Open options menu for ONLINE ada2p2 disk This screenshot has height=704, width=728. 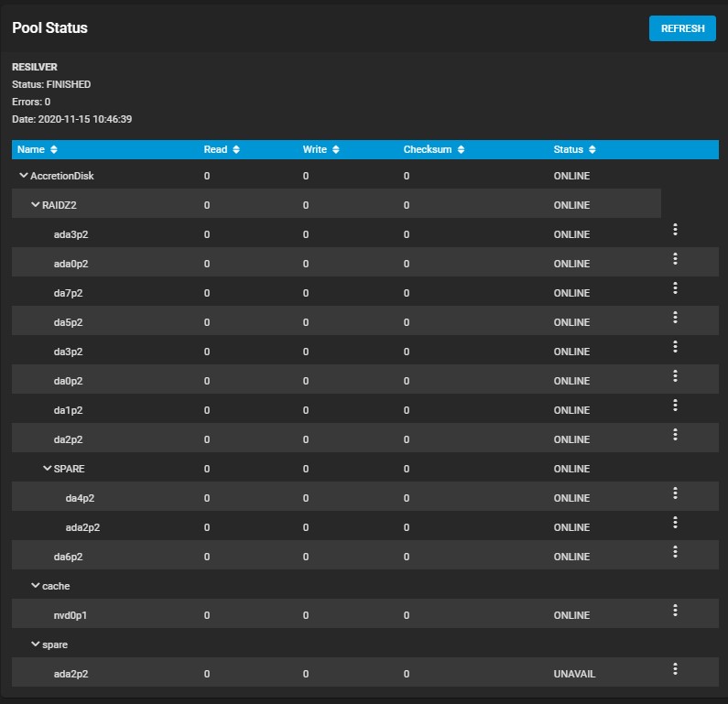[675, 522]
